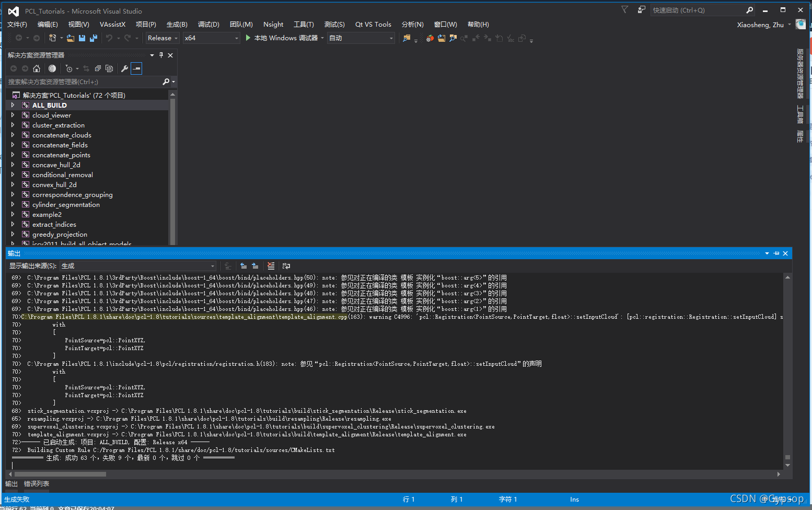Click the VAssistX find symbol icon
The image size is (812, 510).
[453, 38]
